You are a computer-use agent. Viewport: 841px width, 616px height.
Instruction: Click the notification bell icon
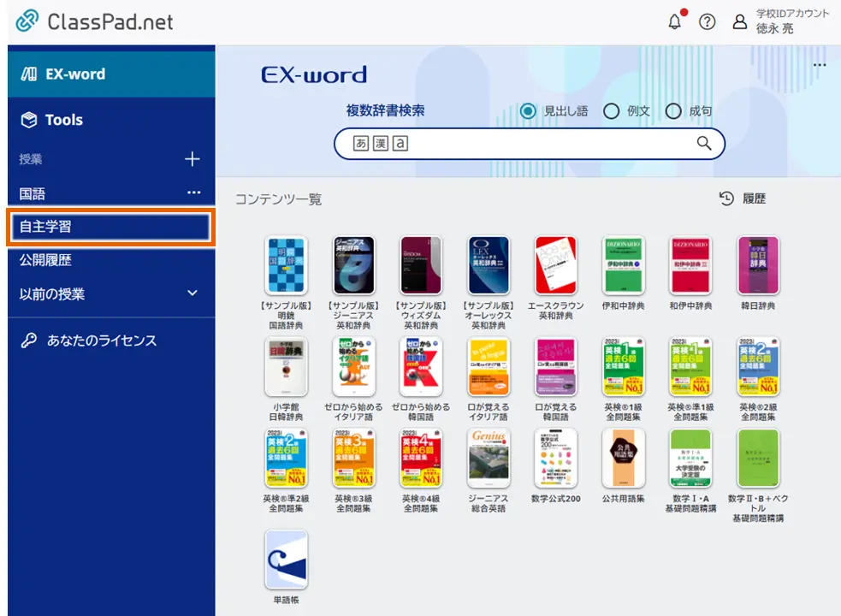coord(676,22)
